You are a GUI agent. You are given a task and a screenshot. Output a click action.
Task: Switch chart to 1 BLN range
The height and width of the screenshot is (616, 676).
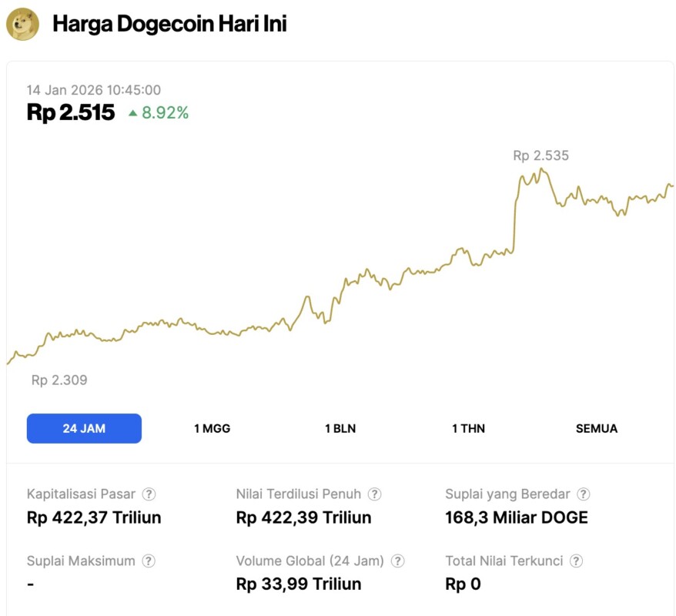[340, 428]
